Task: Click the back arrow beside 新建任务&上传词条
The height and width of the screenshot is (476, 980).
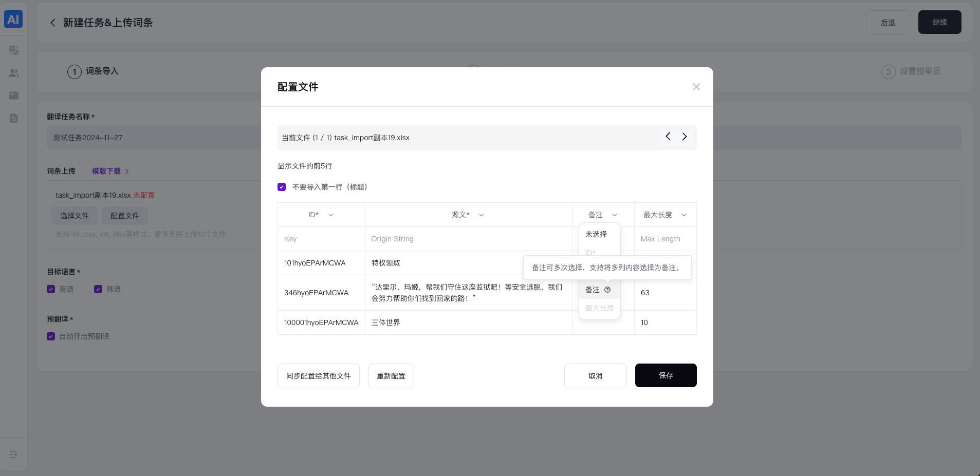Action: pos(52,23)
